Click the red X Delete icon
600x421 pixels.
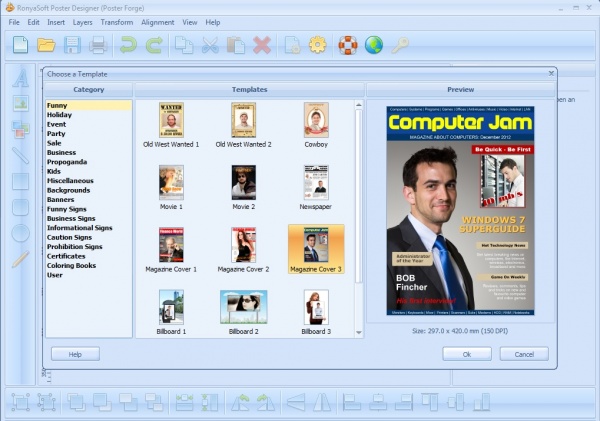tap(262, 45)
